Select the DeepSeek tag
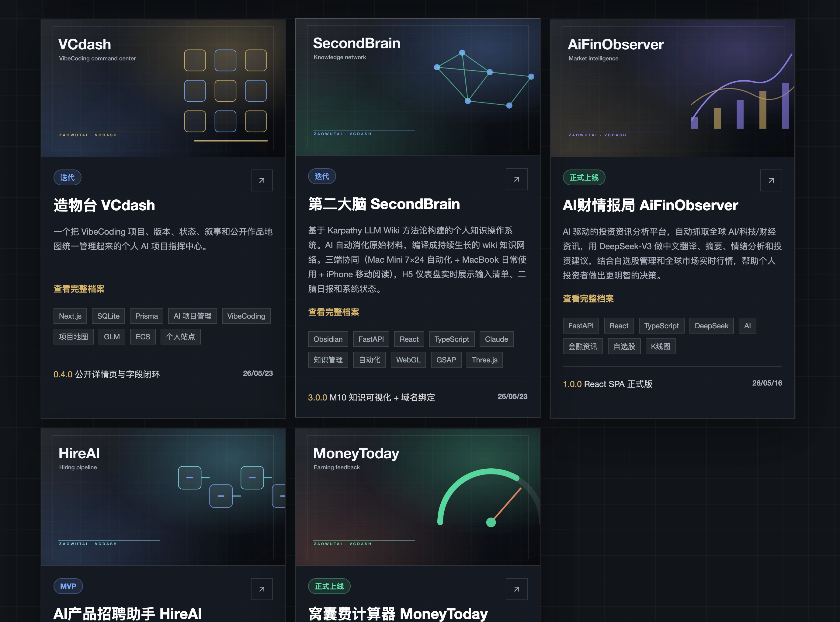 point(711,326)
